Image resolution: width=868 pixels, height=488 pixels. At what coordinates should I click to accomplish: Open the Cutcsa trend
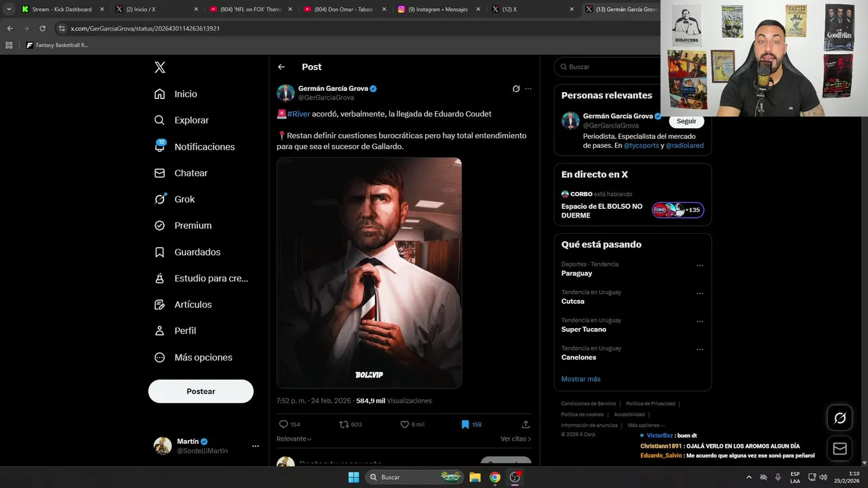(572, 301)
